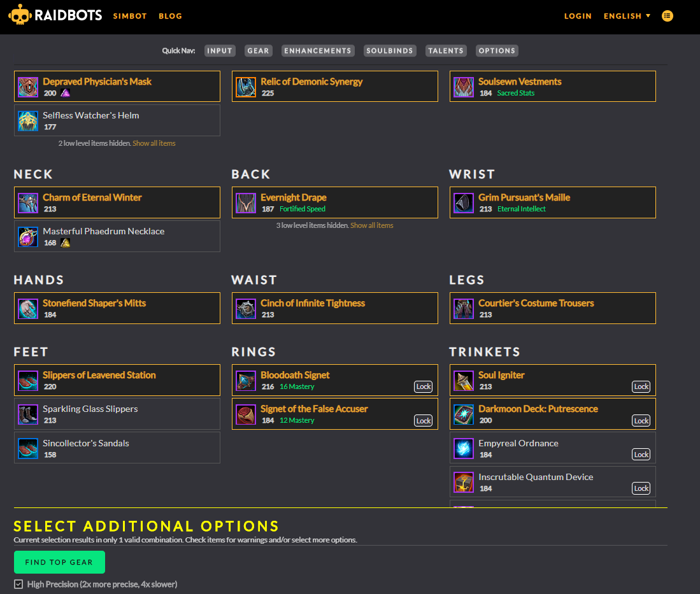Lock the Bloodoath Signet ring
The width and height of the screenshot is (700, 594).
[x=423, y=386]
